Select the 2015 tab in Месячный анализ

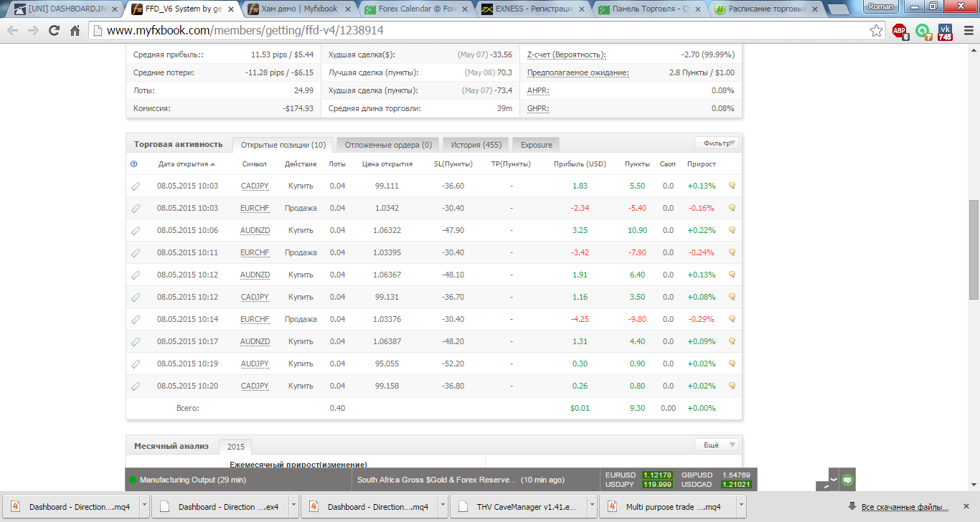tap(235, 447)
